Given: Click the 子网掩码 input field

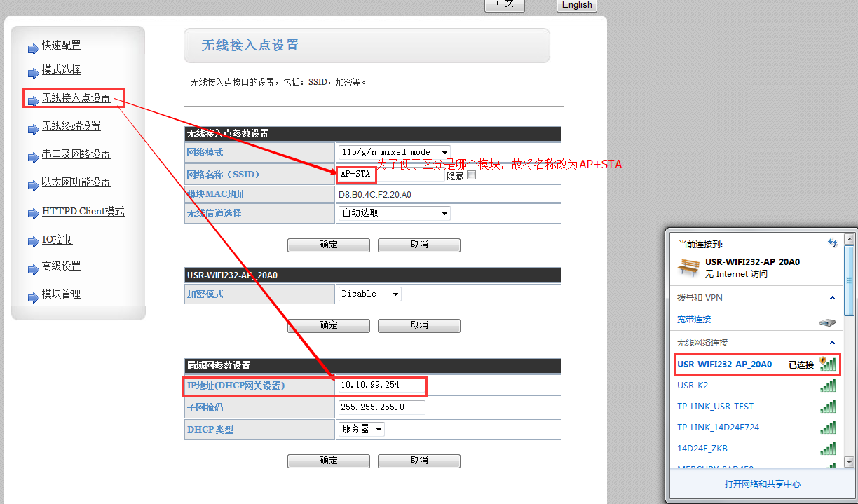Looking at the screenshot, I should (381, 407).
